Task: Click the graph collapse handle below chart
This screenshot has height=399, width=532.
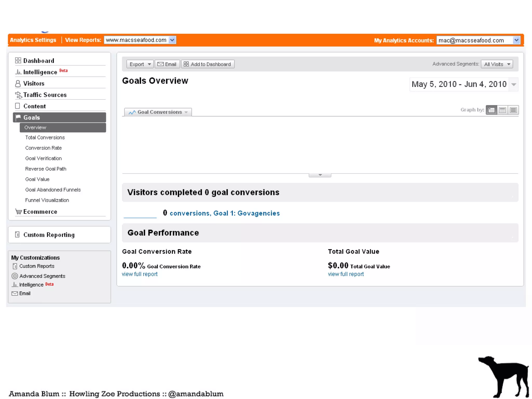Action: 320,175
